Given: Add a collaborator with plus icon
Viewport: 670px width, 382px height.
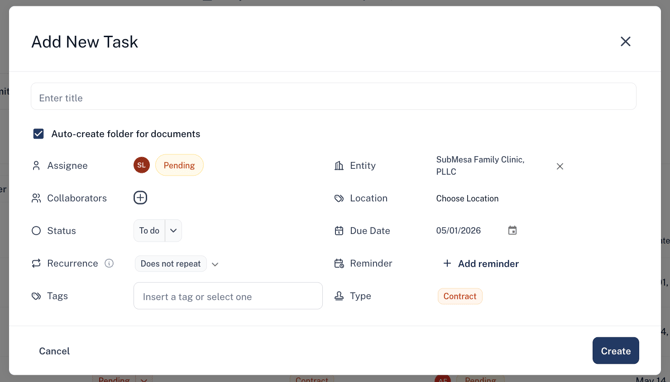Looking at the screenshot, I should tap(140, 197).
